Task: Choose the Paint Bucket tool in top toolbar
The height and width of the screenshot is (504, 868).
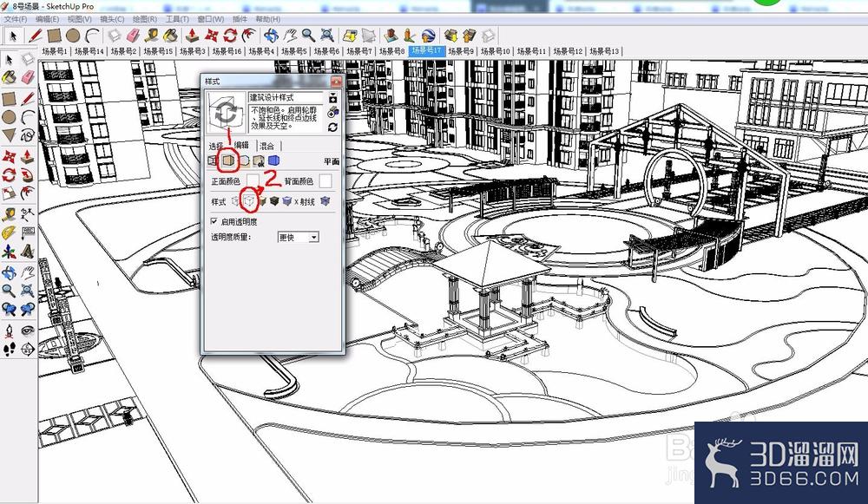Action: [x=170, y=36]
